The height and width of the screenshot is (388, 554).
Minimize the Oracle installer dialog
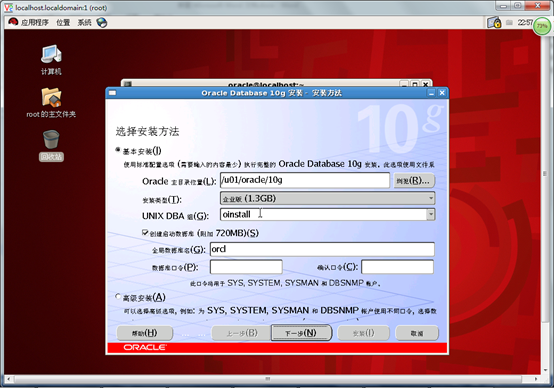pyautogui.click(x=431, y=93)
